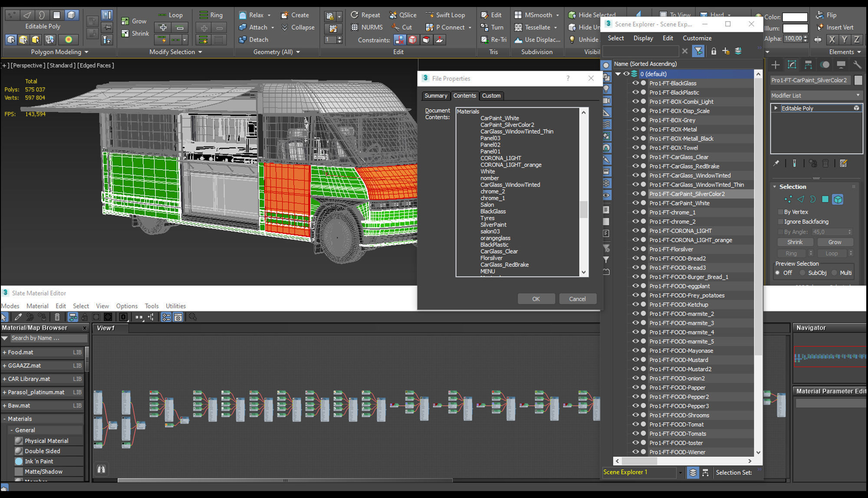
Task: Click the Flip elements tool
Action: [826, 15]
